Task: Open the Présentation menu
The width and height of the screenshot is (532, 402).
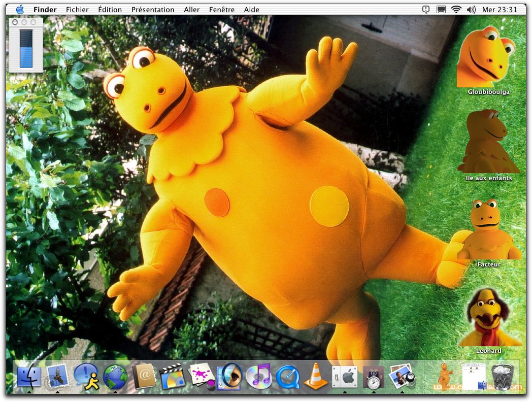Action: [x=153, y=10]
